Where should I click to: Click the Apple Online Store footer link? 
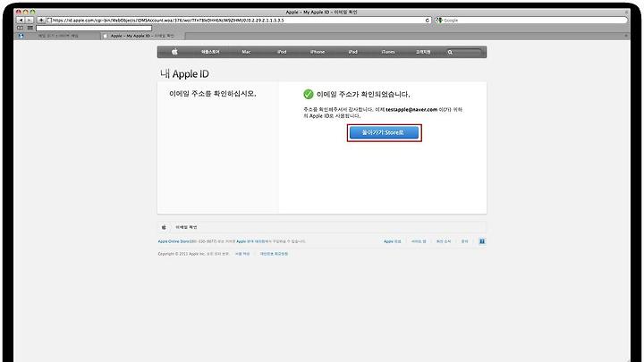(174, 241)
